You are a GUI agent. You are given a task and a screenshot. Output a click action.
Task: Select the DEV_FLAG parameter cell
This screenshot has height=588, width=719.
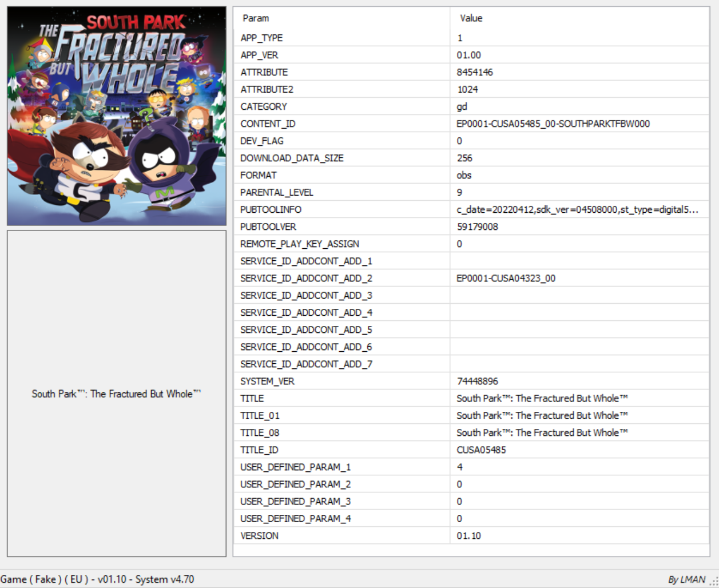pos(341,141)
